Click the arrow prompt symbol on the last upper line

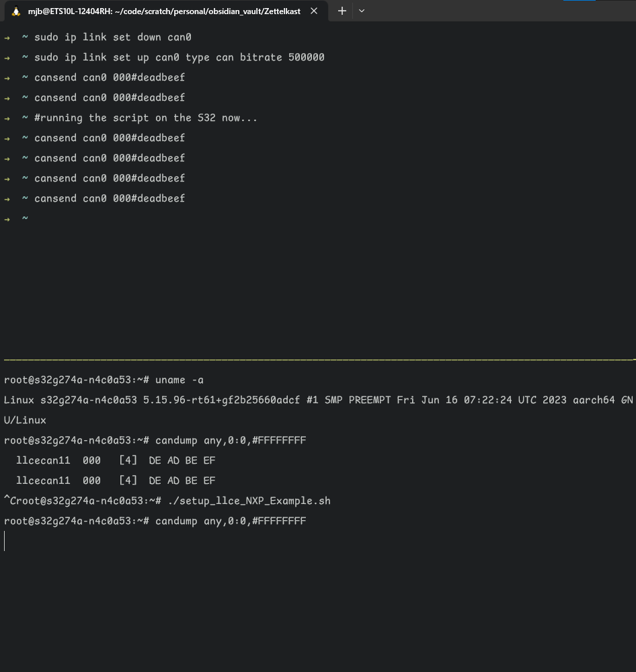7,218
